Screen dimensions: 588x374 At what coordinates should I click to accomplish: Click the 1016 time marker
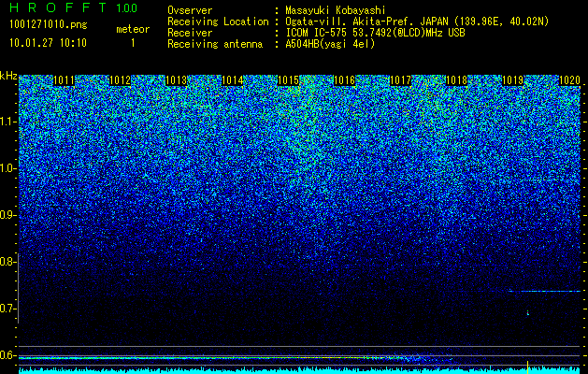coord(344,80)
